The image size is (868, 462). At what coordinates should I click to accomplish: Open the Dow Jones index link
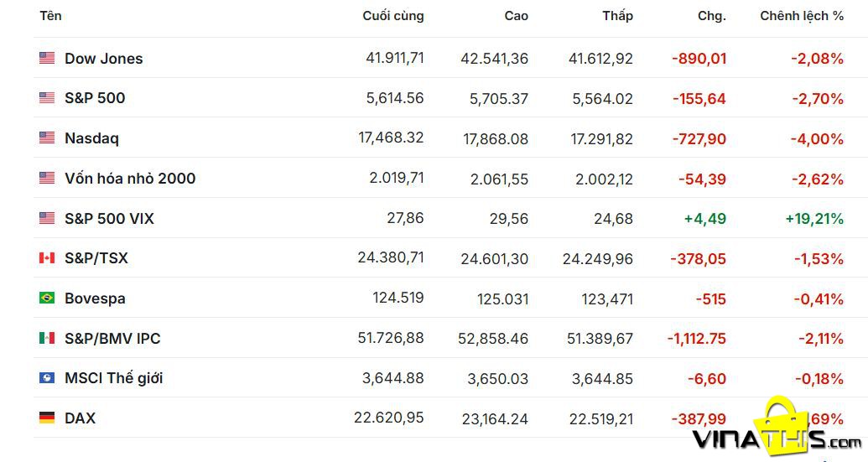[103, 59]
